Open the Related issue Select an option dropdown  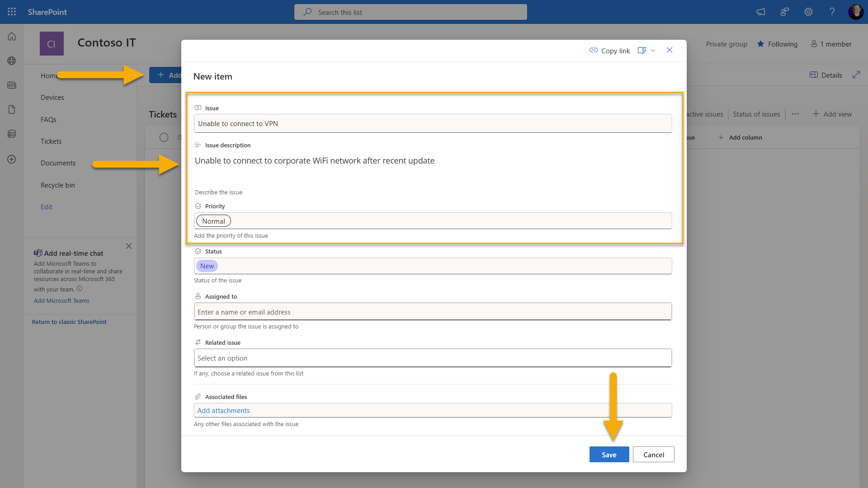433,357
